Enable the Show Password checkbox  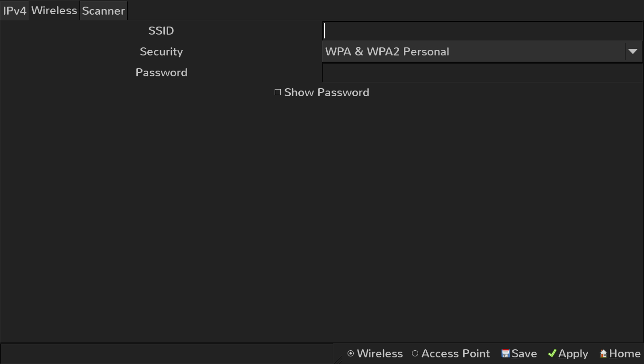(x=278, y=92)
